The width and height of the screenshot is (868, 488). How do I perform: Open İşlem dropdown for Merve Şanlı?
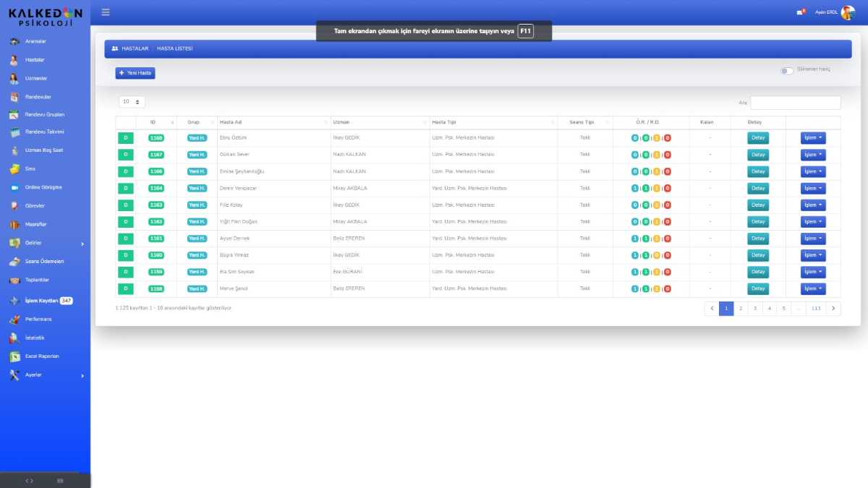pyautogui.click(x=813, y=288)
